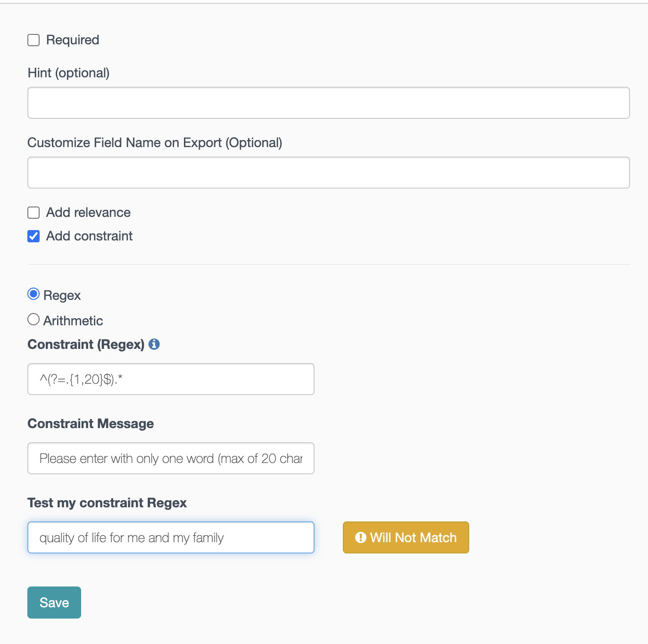Click the "Hint (optional)" label text
Screen dimensions: 648x644
coord(68,73)
